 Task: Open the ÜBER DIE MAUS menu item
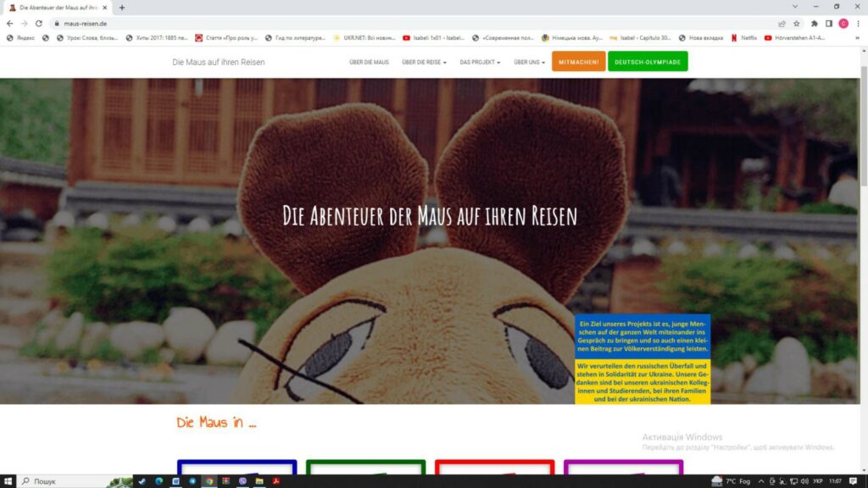[369, 63]
